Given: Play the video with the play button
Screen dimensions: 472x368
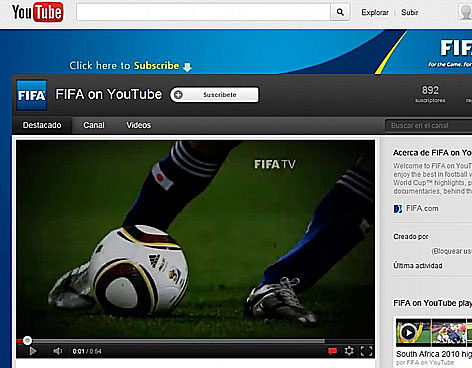Looking at the screenshot, I should click(x=33, y=351).
